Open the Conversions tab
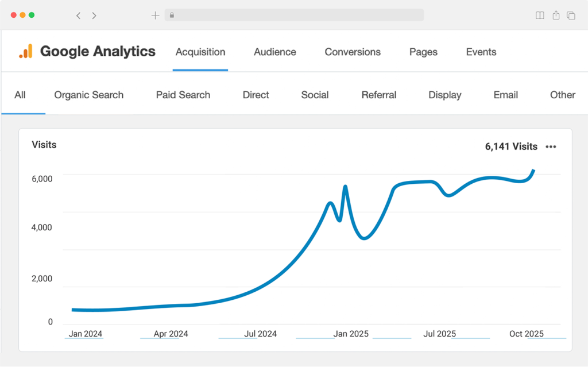This screenshot has width=588, height=367. pyautogui.click(x=353, y=52)
